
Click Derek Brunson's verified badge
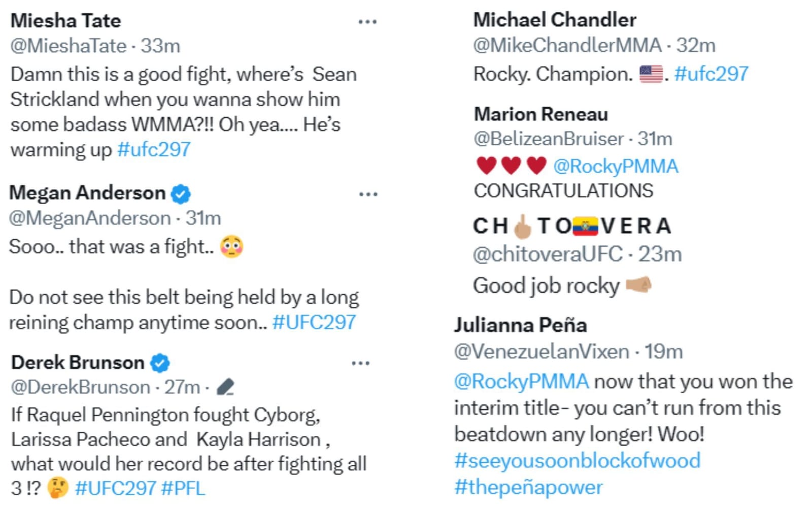pos(159,363)
